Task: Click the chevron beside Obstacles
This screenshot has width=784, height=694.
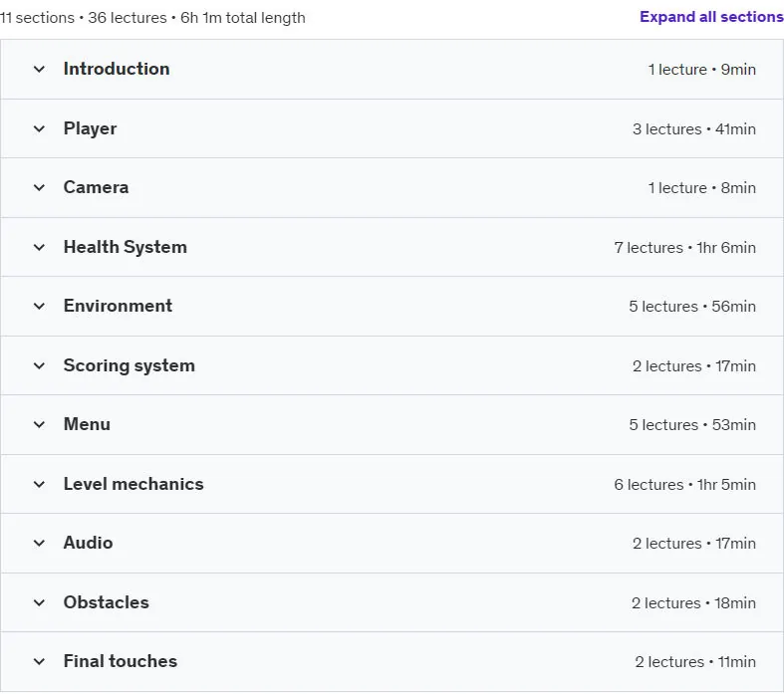Action: pos(39,602)
